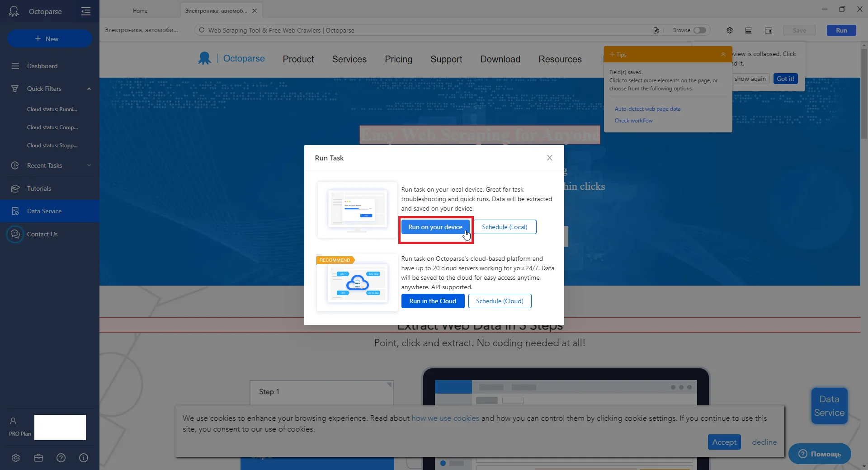Close the Электроника task tab
Image resolution: width=868 pixels, height=470 pixels.
coord(255,11)
